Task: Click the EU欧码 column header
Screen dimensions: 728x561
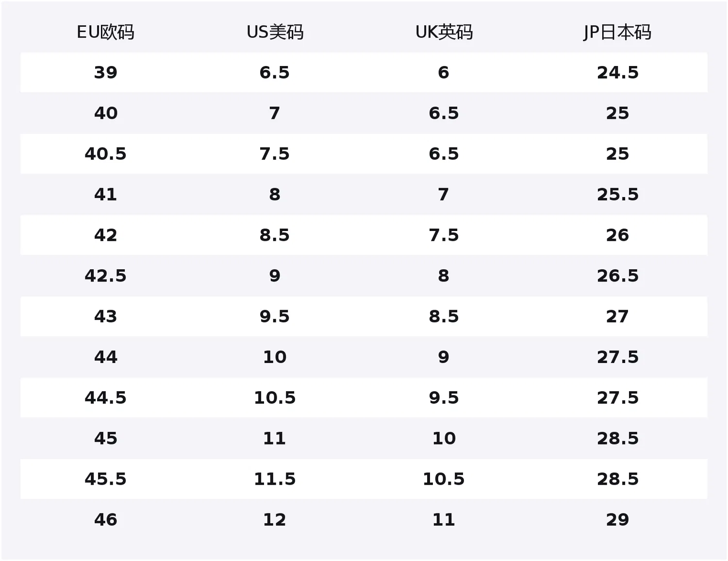Action: 105,32
